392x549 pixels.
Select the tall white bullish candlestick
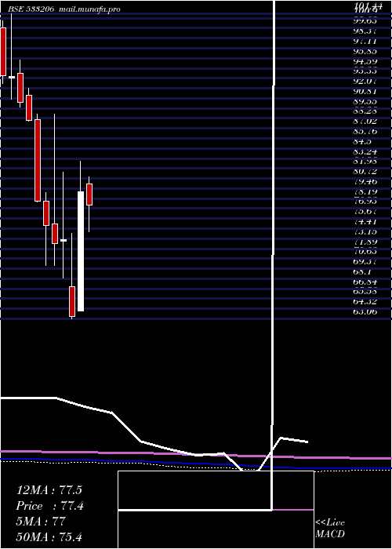(x=81, y=251)
